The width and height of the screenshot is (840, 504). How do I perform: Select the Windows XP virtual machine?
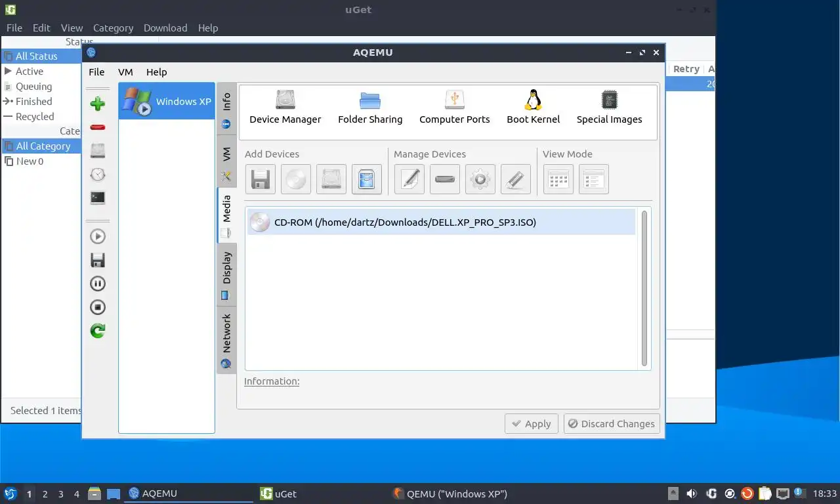(x=167, y=101)
